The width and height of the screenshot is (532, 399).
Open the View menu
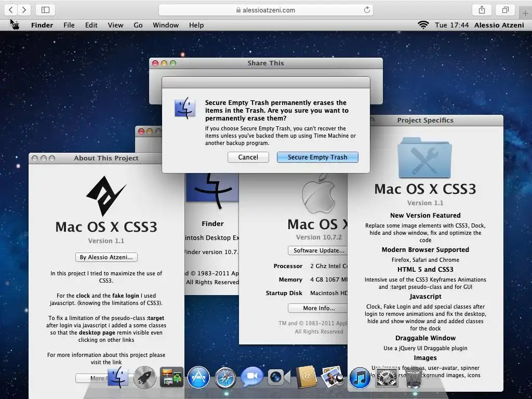click(x=115, y=25)
